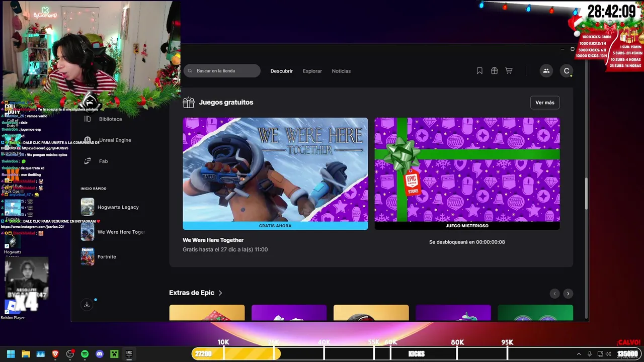Open Windows Start menu

11,354
